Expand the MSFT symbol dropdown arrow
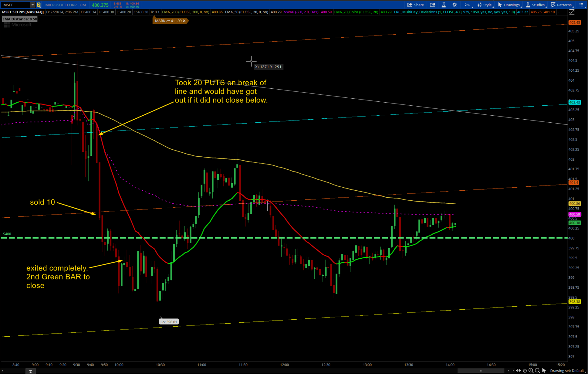The height and width of the screenshot is (374, 588). [x=32, y=5]
